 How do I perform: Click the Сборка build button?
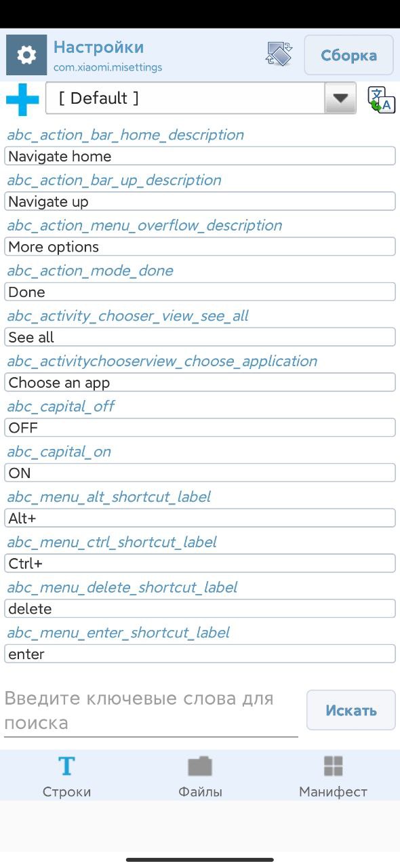(x=348, y=55)
